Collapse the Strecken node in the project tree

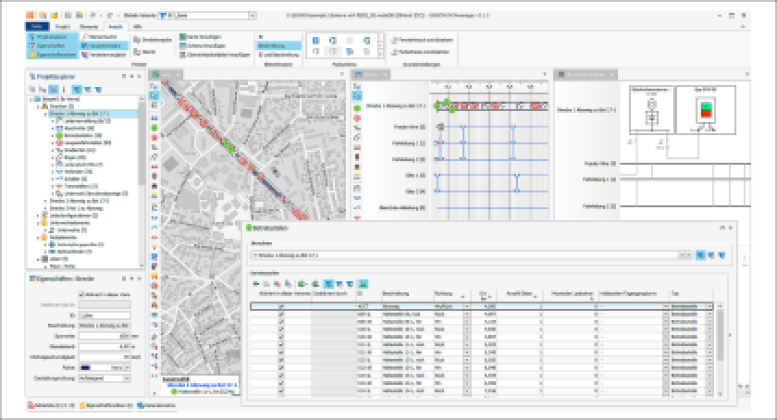click(39, 106)
